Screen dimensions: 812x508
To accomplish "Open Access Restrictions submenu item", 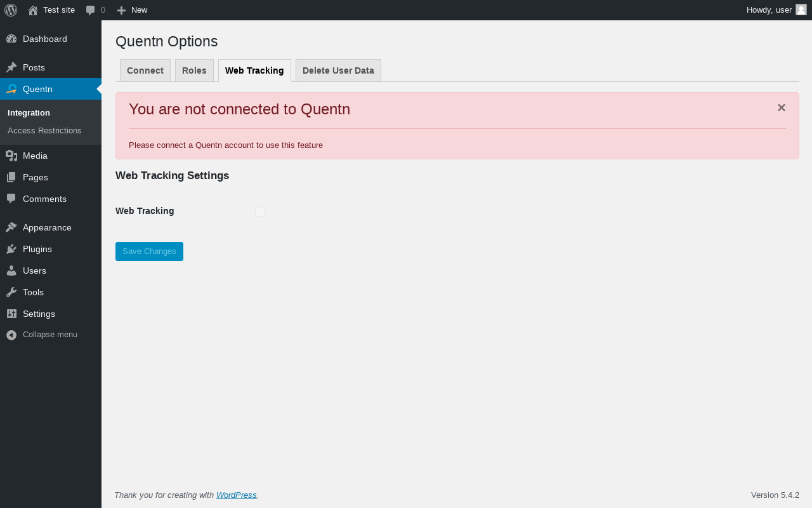I will (44, 130).
